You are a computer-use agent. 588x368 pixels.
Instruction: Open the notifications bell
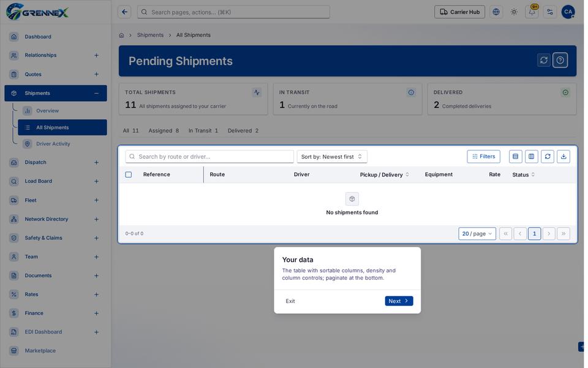pyautogui.click(x=532, y=12)
